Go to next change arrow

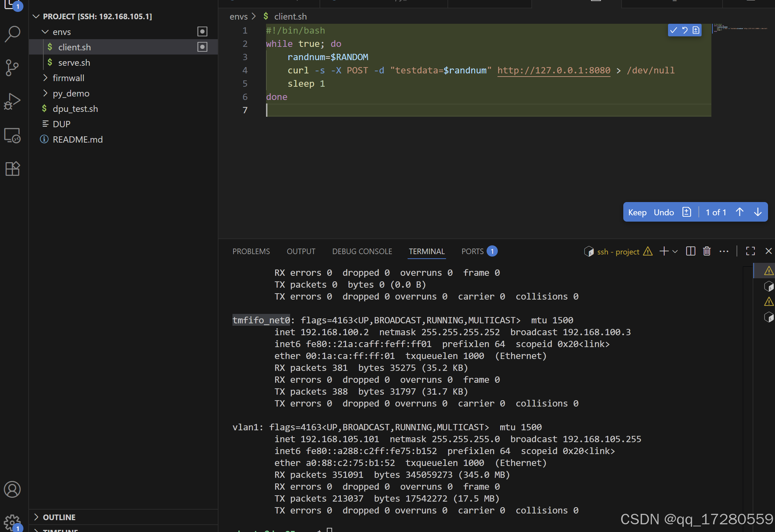pyautogui.click(x=758, y=212)
